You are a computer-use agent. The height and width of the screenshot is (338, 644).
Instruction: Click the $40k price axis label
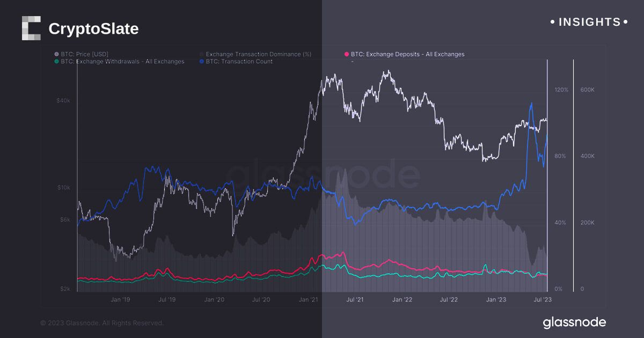pyautogui.click(x=63, y=101)
